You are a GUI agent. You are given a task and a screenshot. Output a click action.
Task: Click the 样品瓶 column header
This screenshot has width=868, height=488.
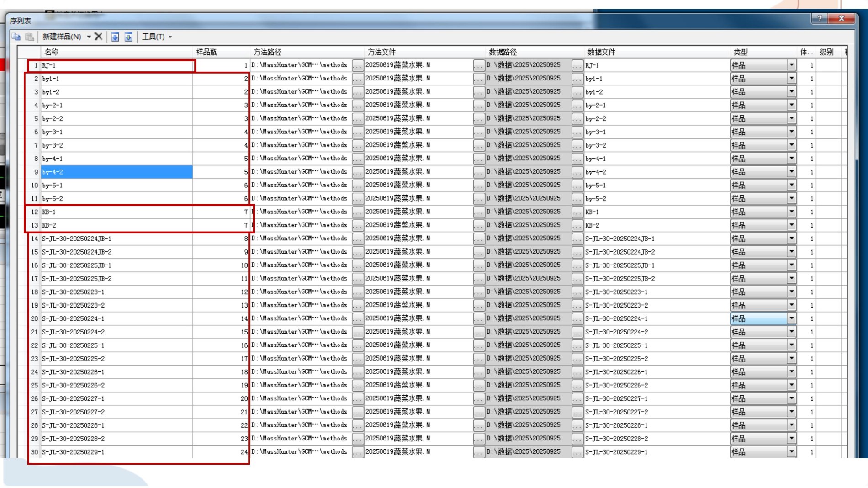click(206, 52)
